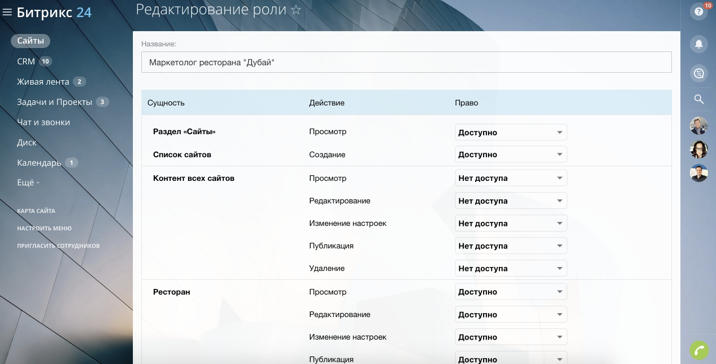This screenshot has width=716, height=364.
Task: Click the search magnifier icon
Action: [x=699, y=99]
